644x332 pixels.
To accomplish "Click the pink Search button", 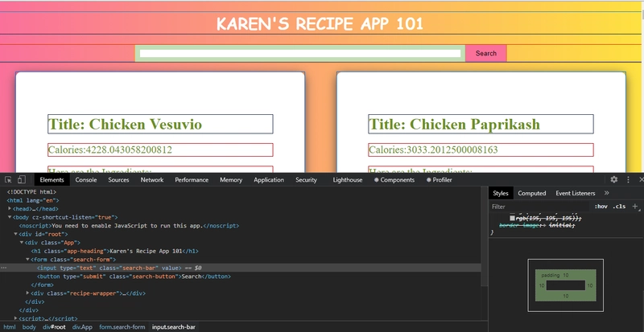I will point(486,53).
